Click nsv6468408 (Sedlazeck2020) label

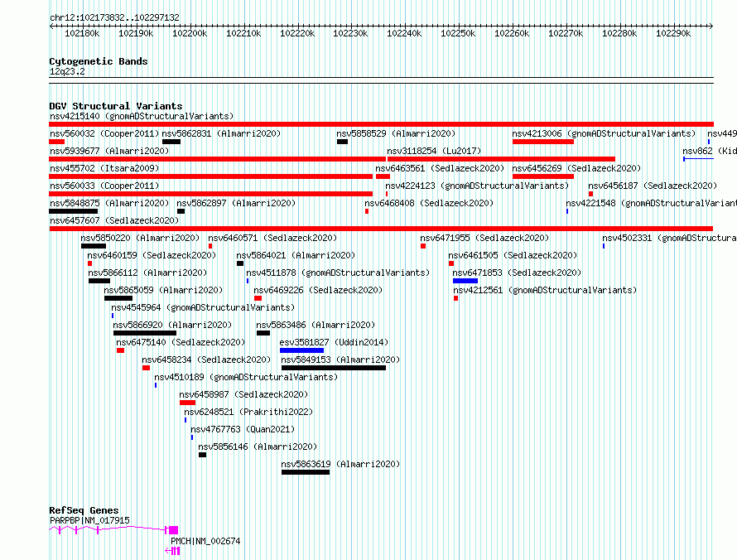coord(429,203)
